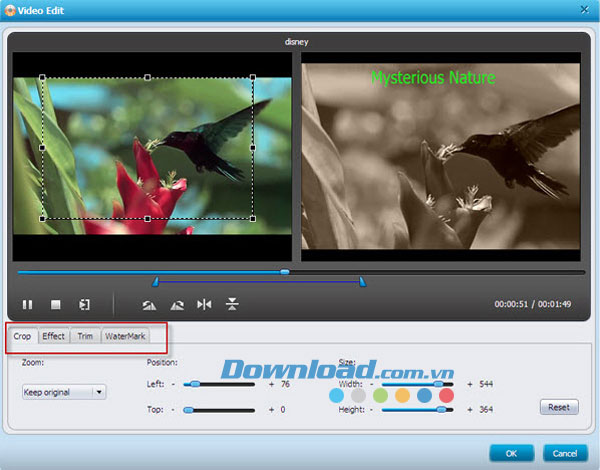Switch to the Effect tab
Image resolution: width=600 pixels, height=470 pixels.
coord(53,336)
